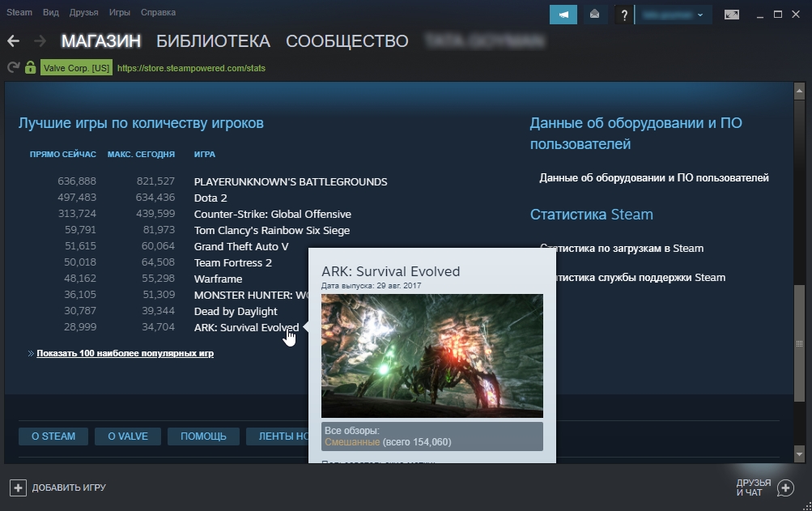Click the Статистика Steam heading
This screenshot has width=812, height=511.
[x=592, y=215]
